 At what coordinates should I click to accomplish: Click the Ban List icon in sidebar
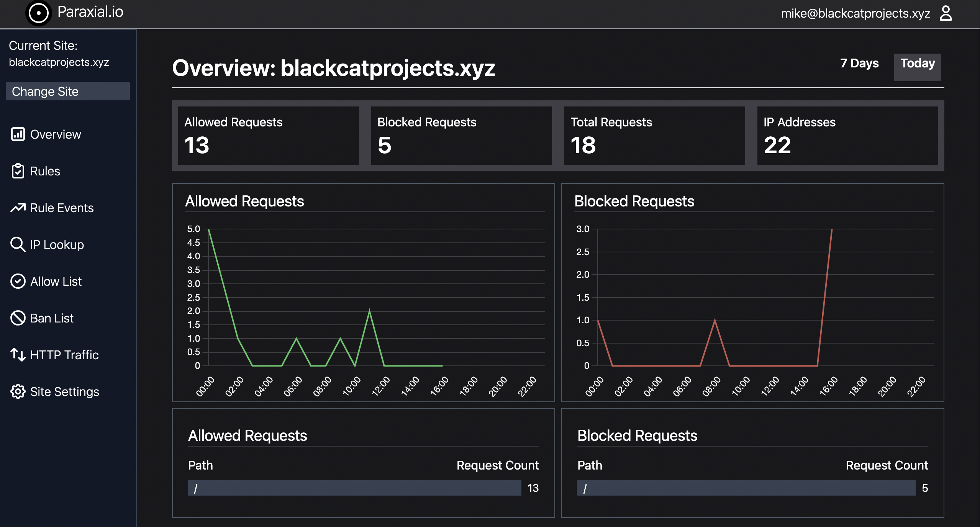click(18, 318)
